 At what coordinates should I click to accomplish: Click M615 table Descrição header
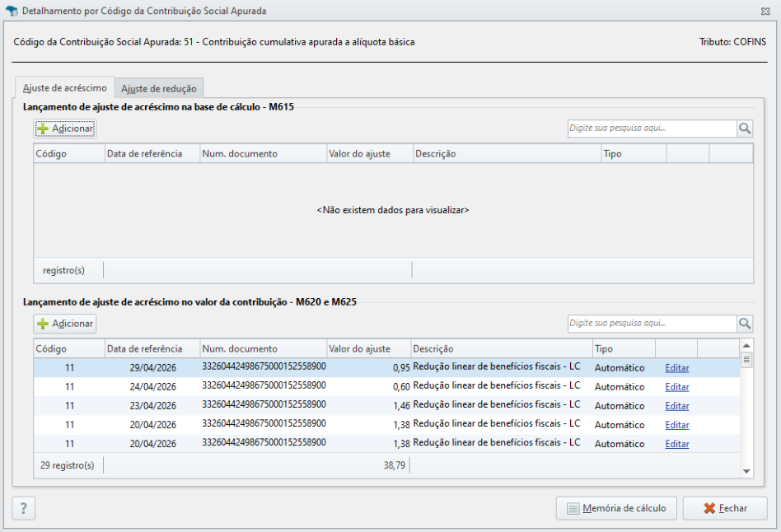coord(507,153)
